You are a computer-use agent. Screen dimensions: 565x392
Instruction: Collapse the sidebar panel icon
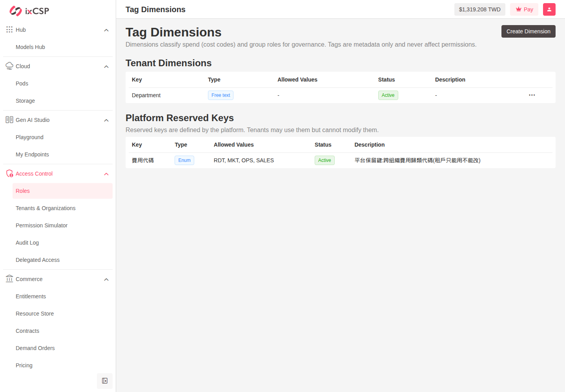coord(105,381)
